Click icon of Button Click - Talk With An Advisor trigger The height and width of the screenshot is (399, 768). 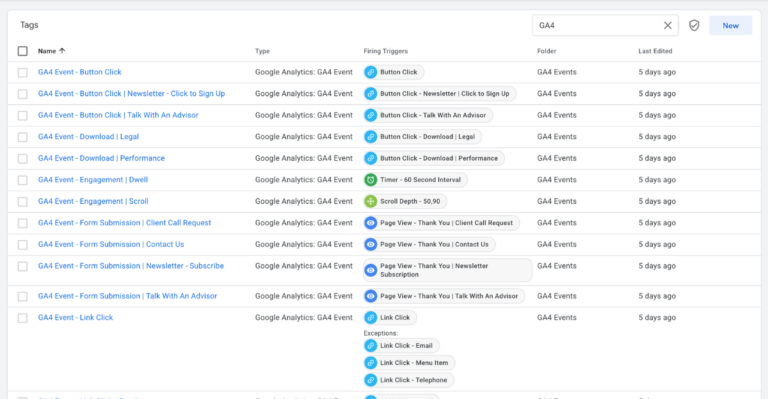coord(371,116)
